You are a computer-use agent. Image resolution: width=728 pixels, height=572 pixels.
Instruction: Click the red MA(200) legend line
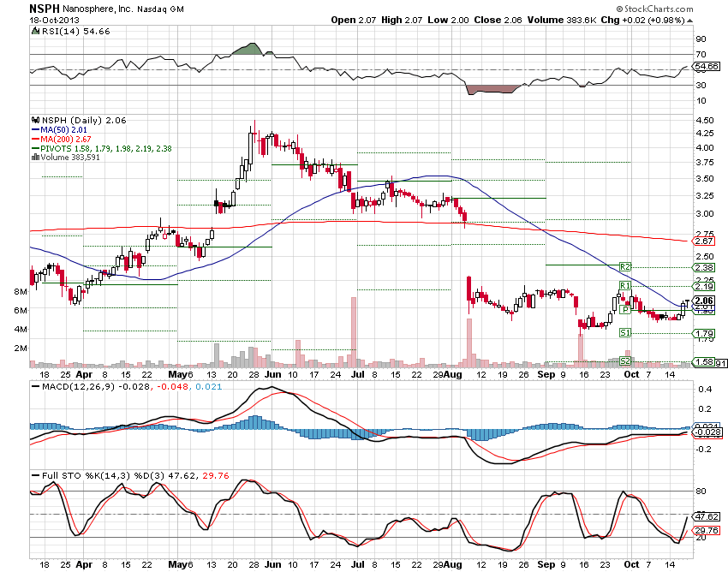point(35,140)
